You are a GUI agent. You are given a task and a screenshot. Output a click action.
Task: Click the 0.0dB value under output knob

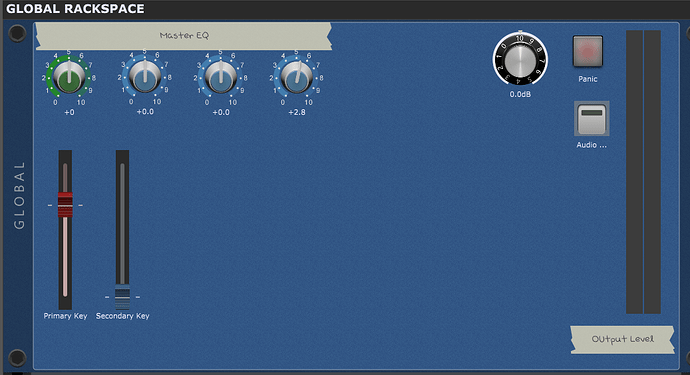tap(520, 94)
